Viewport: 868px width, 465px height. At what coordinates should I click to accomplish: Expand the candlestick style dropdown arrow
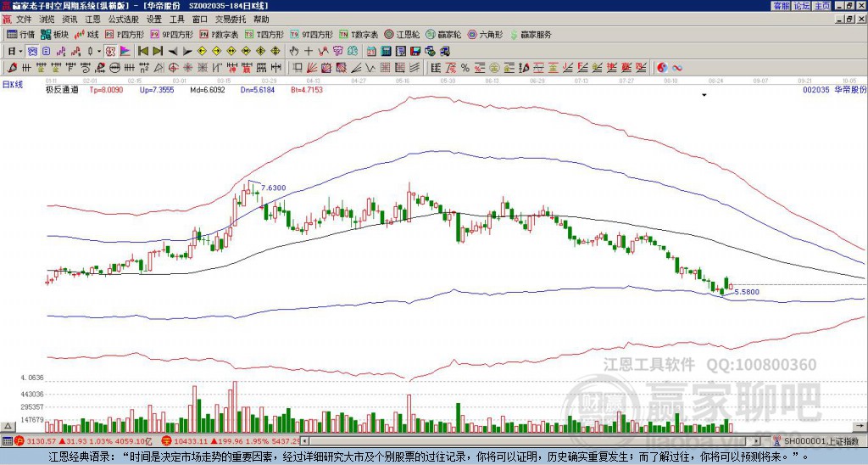click(x=99, y=52)
